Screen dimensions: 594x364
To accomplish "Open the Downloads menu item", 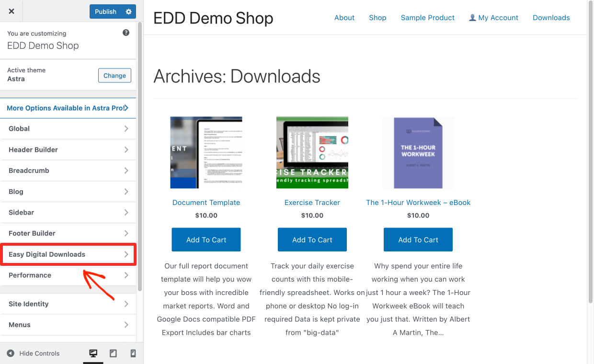I will coord(551,18).
